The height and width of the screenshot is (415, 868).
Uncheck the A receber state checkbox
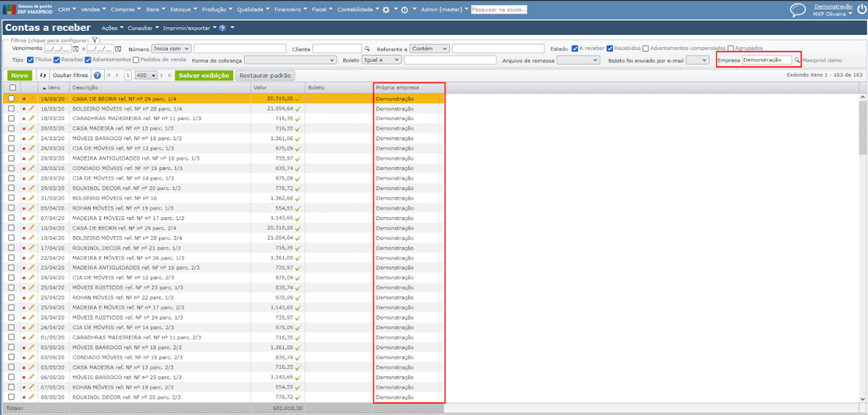click(x=575, y=48)
